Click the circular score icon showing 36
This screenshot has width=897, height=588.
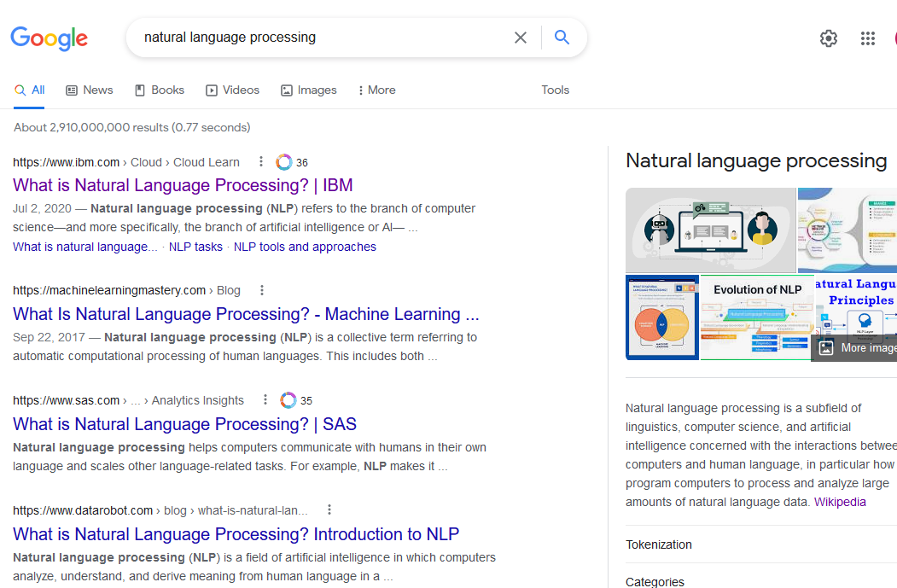pyautogui.click(x=283, y=162)
